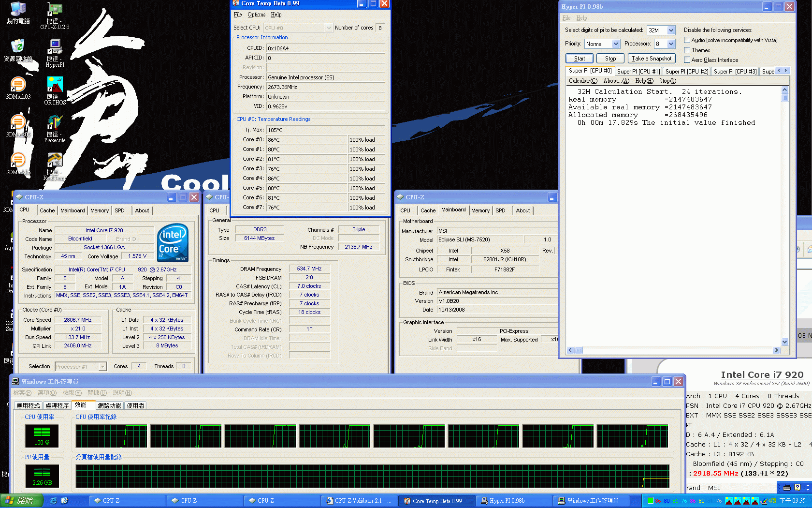The height and width of the screenshot is (508, 812).
Task: Click the red 86 core temperature tray reading
Action: (x=658, y=501)
